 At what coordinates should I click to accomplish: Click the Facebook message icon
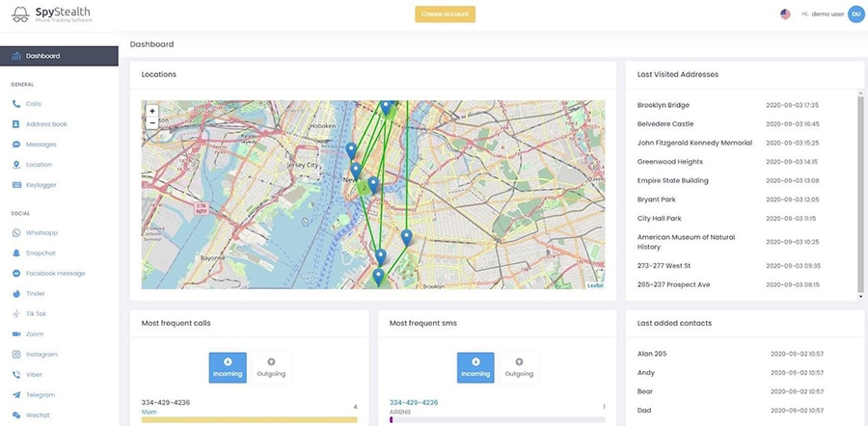pyautogui.click(x=16, y=274)
